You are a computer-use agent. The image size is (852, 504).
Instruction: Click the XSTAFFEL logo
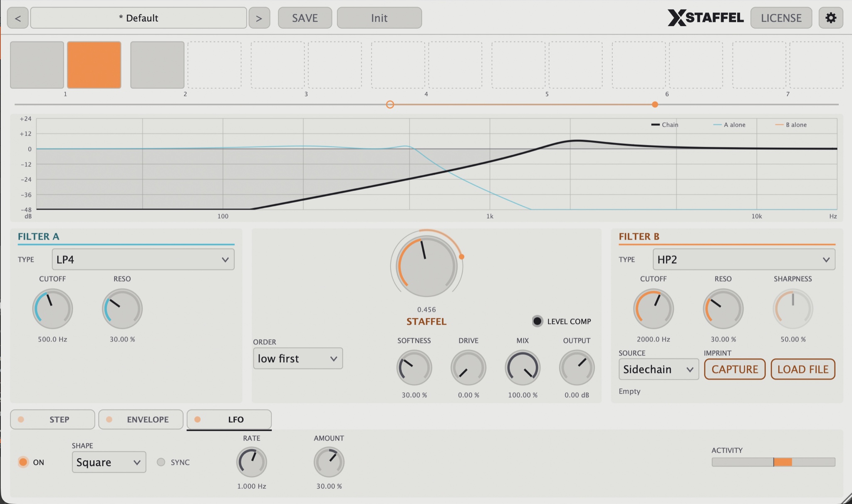[706, 18]
